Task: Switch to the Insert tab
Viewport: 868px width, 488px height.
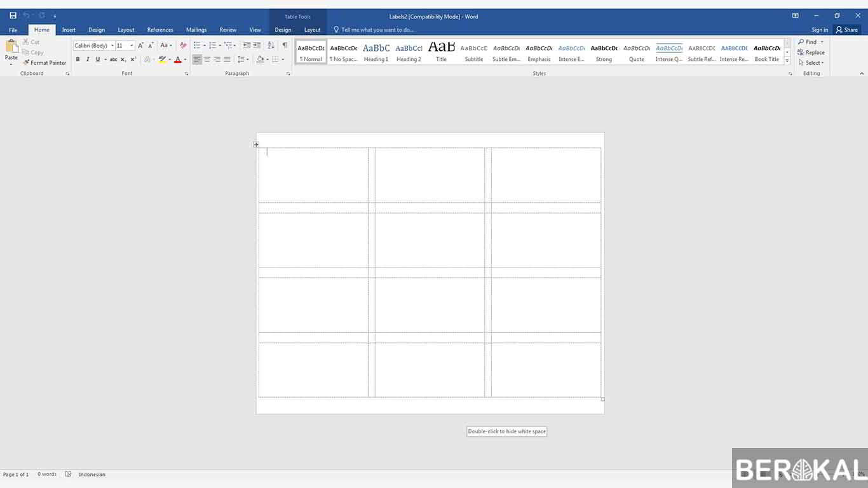Action: (69, 30)
